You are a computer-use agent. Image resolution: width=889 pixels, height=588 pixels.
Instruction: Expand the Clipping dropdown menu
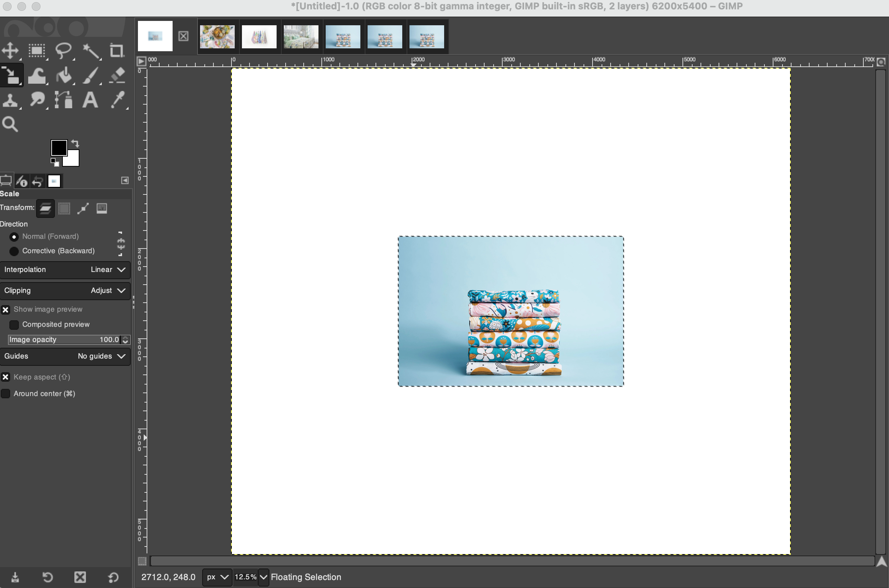click(120, 290)
